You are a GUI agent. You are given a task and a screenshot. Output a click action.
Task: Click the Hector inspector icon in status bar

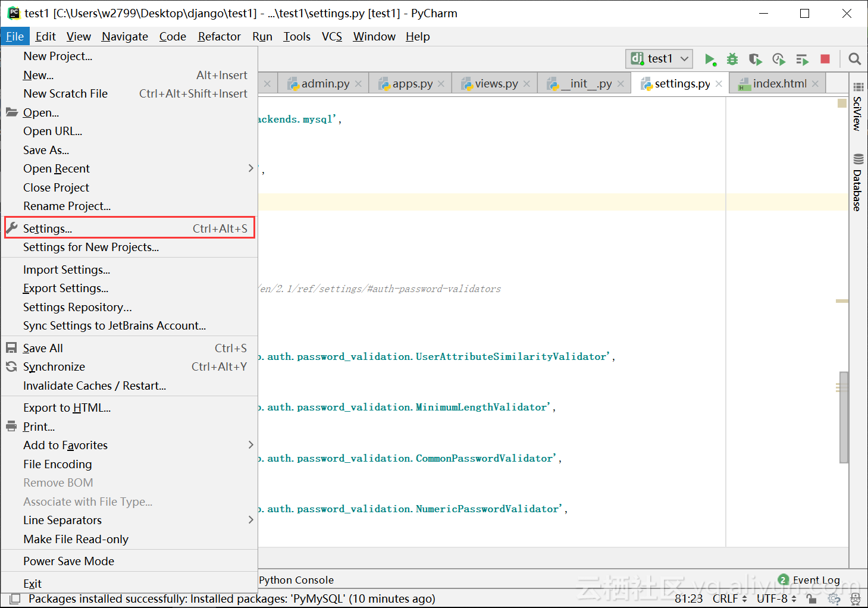point(856,598)
